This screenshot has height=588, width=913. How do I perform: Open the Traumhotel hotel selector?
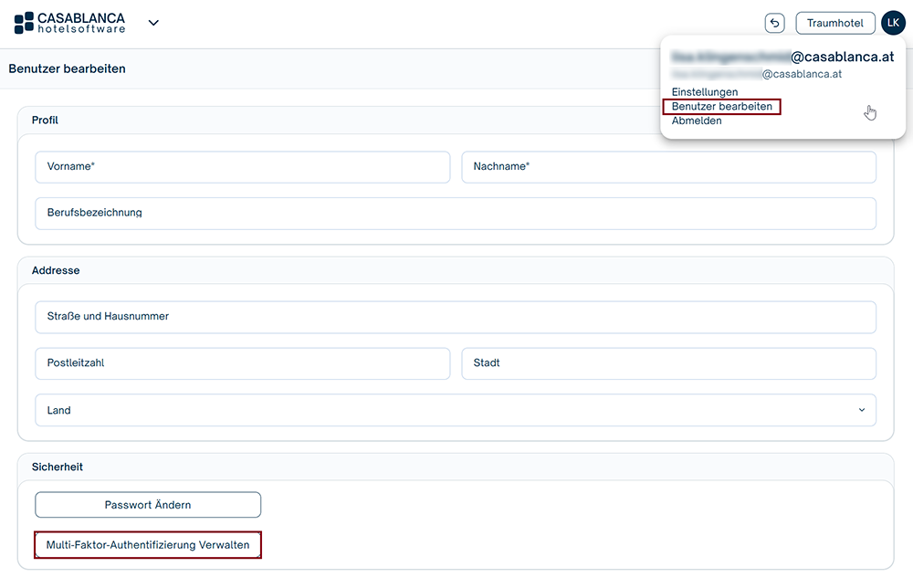[834, 23]
